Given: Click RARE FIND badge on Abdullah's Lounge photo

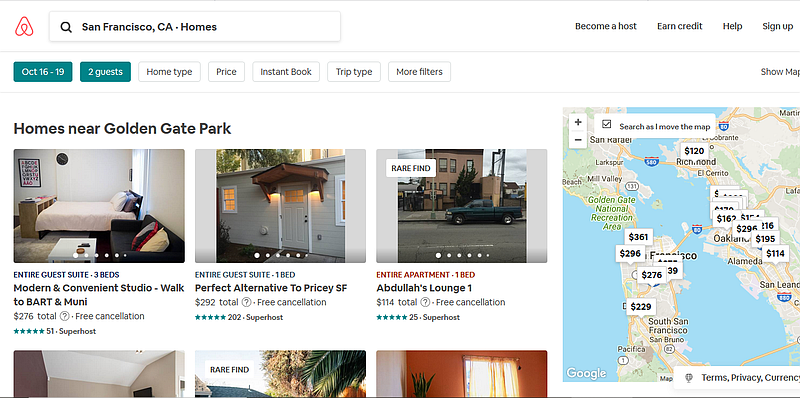Looking at the screenshot, I should (x=411, y=168).
